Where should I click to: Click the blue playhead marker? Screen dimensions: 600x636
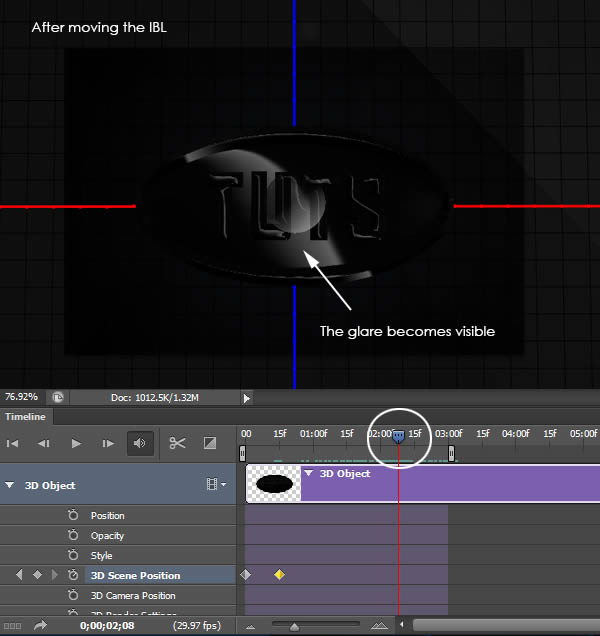[398, 437]
